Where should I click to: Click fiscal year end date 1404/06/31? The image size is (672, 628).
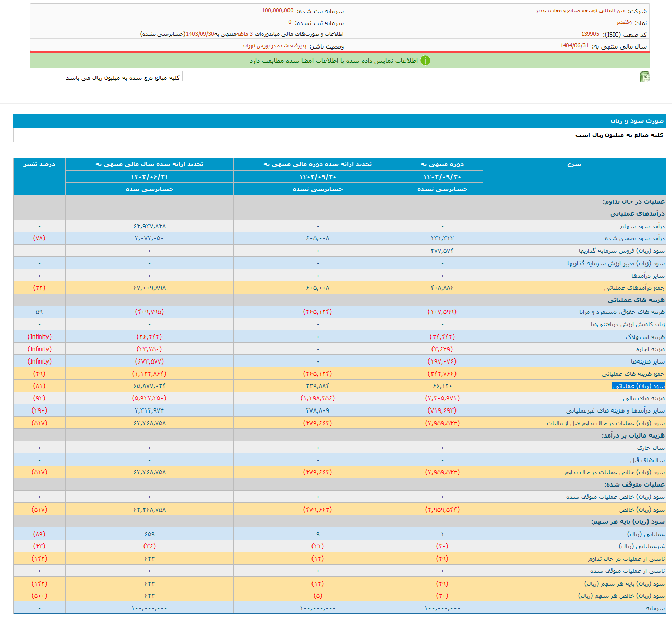click(574, 46)
